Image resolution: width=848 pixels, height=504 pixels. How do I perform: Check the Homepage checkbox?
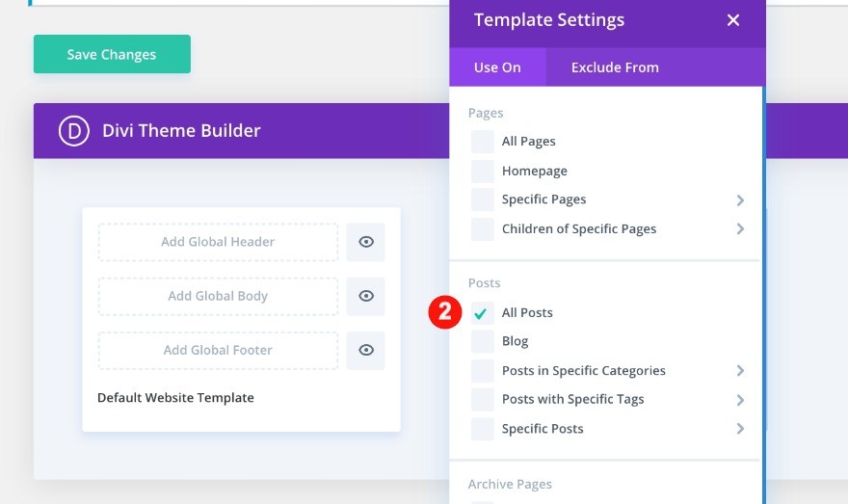[483, 172]
